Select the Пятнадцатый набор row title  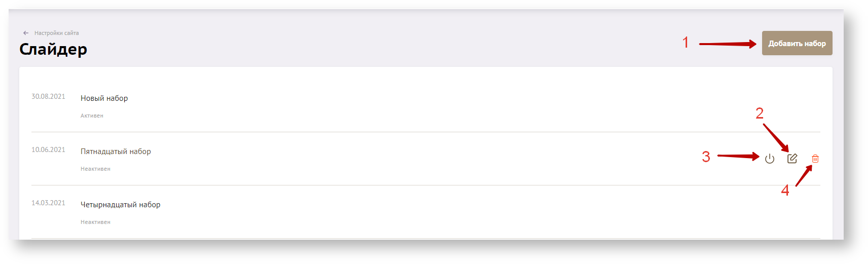(x=116, y=152)
